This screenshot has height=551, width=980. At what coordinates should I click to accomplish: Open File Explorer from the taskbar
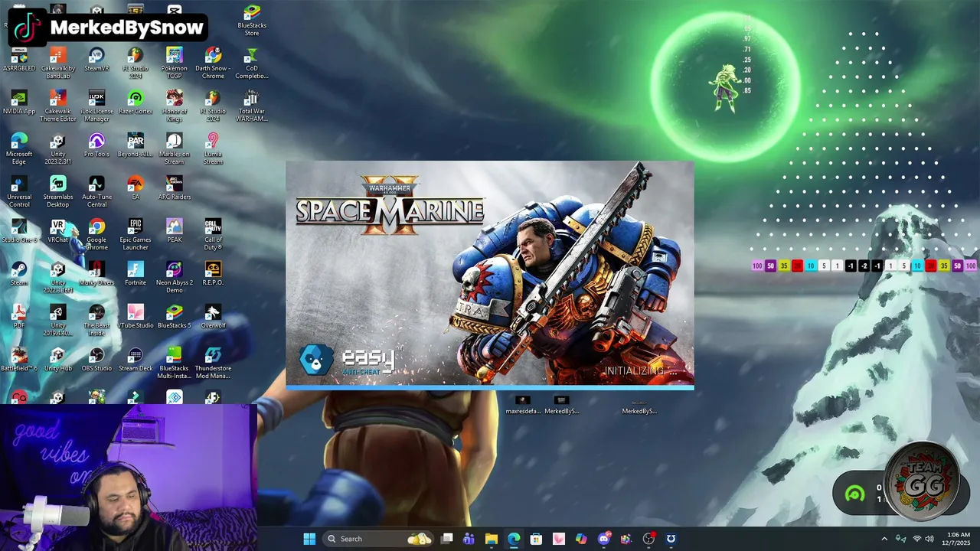492,539
